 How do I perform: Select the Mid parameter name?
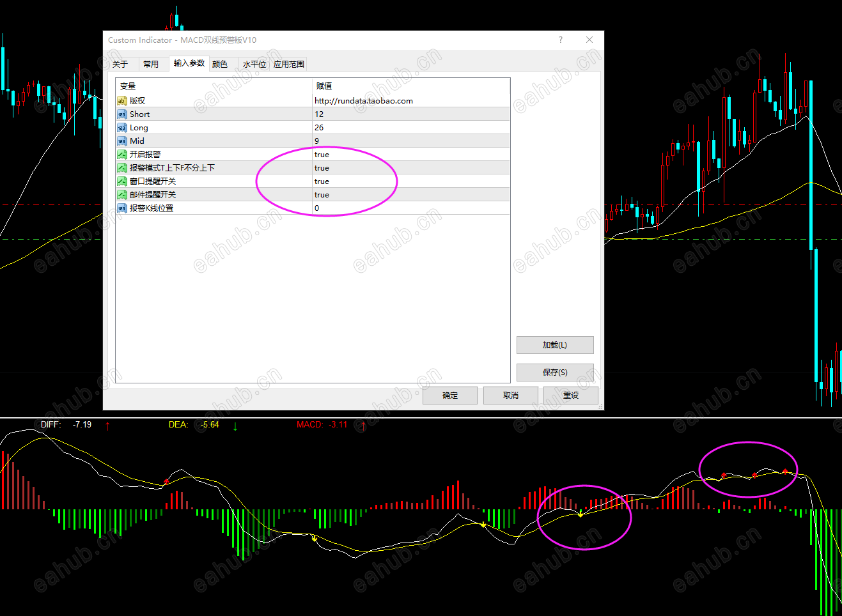137,141
